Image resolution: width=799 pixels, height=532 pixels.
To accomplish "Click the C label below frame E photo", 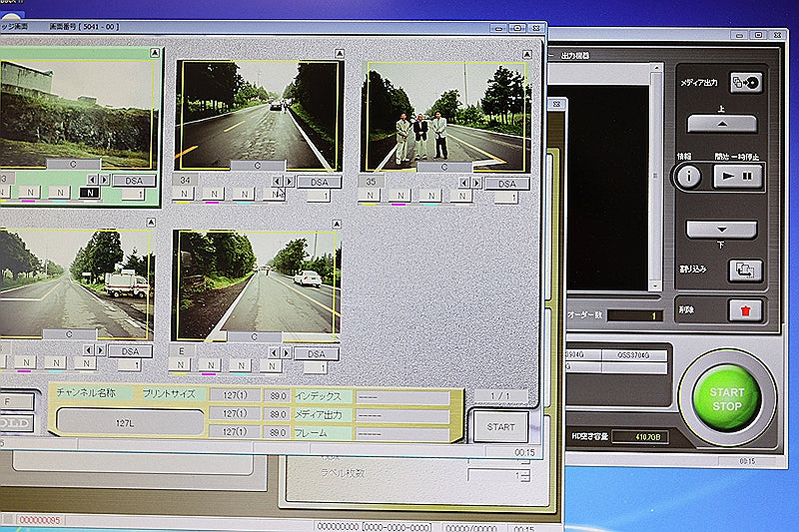I will 255,337.
